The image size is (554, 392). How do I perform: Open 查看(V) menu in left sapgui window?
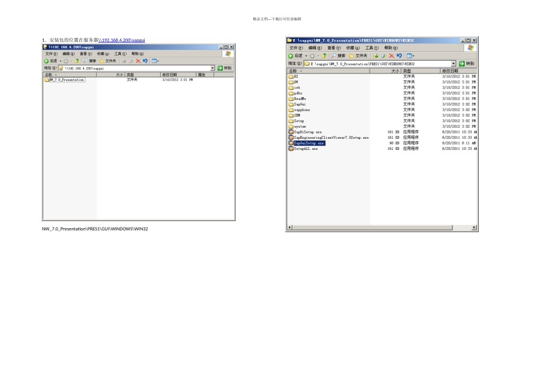tap(86, 54)
